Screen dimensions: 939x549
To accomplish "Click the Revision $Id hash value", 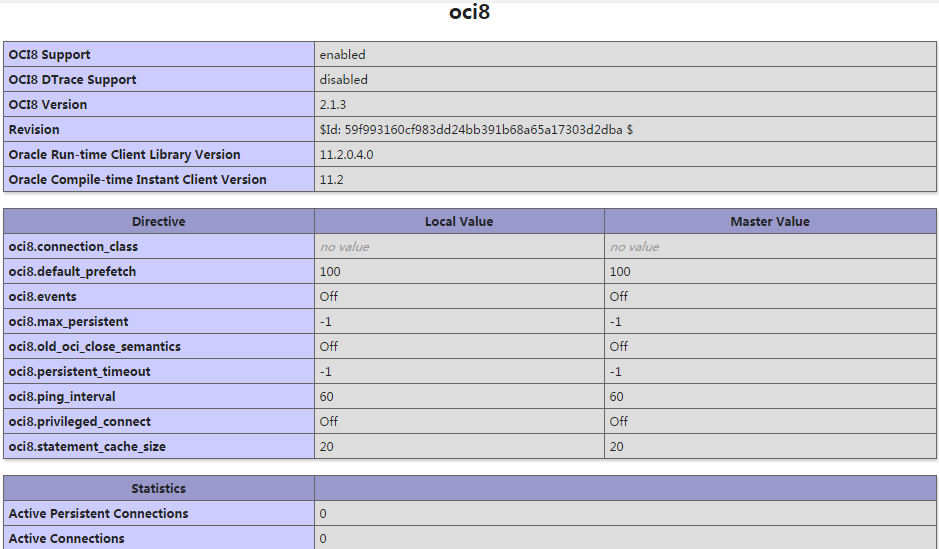I will pos(476,129).
